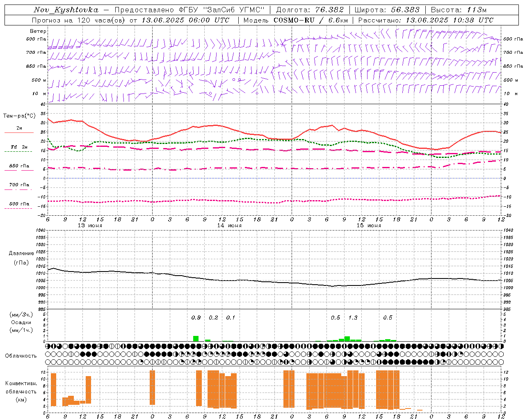Click the Облачность cloudiness label
This screenshot has width=525, height=420.
coord(21,356)
